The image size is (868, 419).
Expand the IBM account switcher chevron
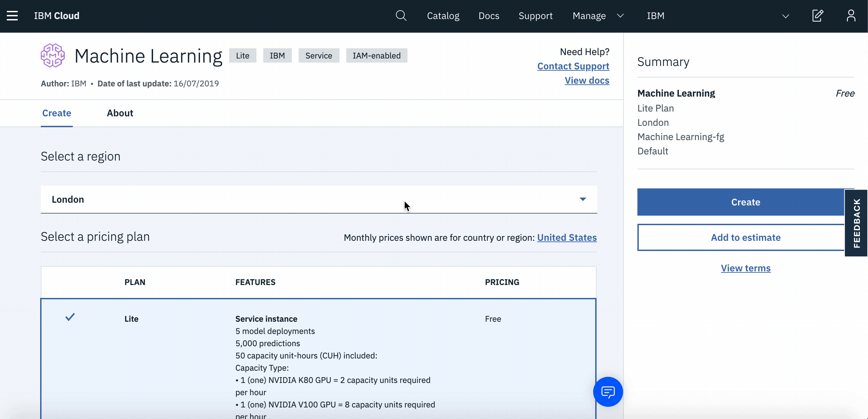pos(785,16)
